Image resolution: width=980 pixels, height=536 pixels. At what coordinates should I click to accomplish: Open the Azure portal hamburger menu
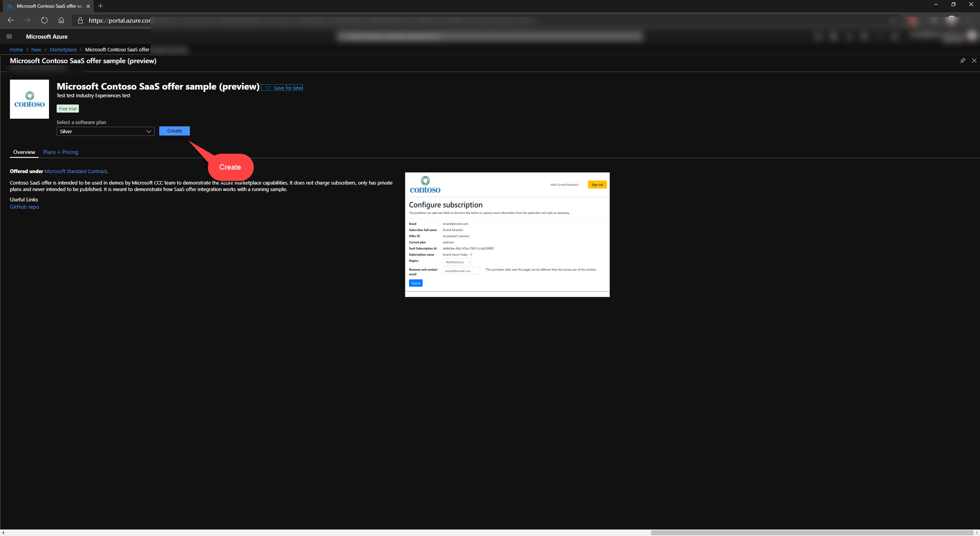coord(9,36)
